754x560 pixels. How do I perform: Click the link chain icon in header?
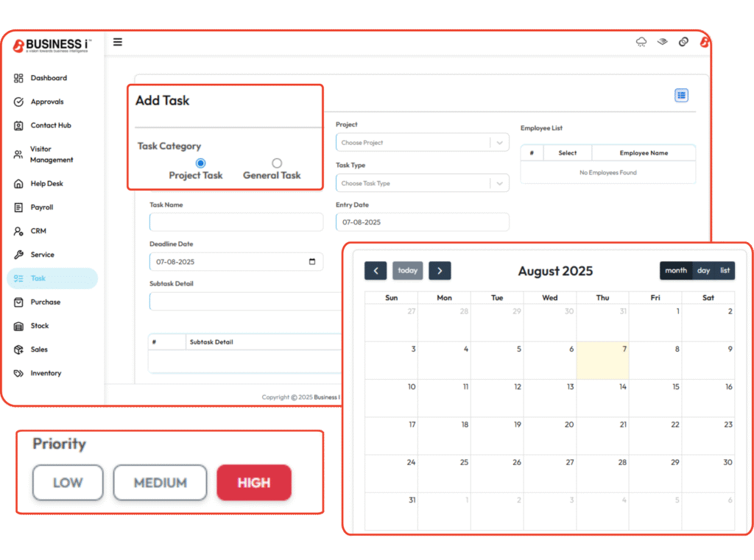pyautogui.click(x=683, y=43)
